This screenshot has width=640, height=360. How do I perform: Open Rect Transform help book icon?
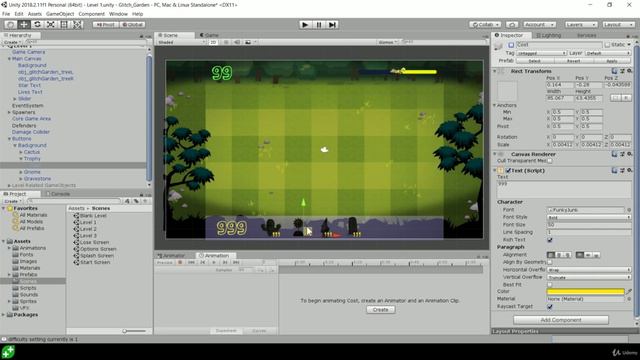[614, 71]
